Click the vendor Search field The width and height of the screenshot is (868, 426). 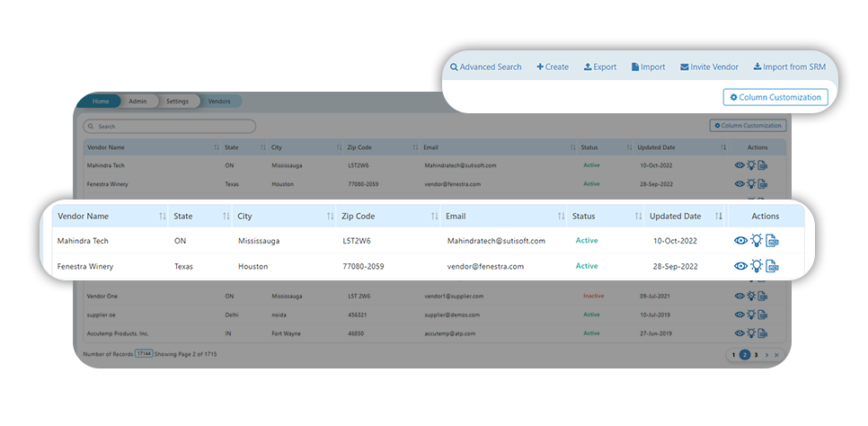coord(170,127)
